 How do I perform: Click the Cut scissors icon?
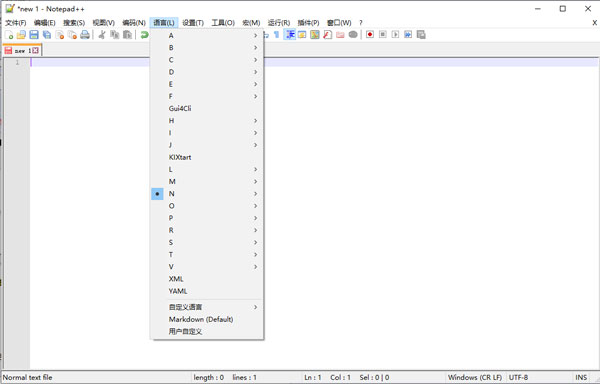[x=102, y=35]
